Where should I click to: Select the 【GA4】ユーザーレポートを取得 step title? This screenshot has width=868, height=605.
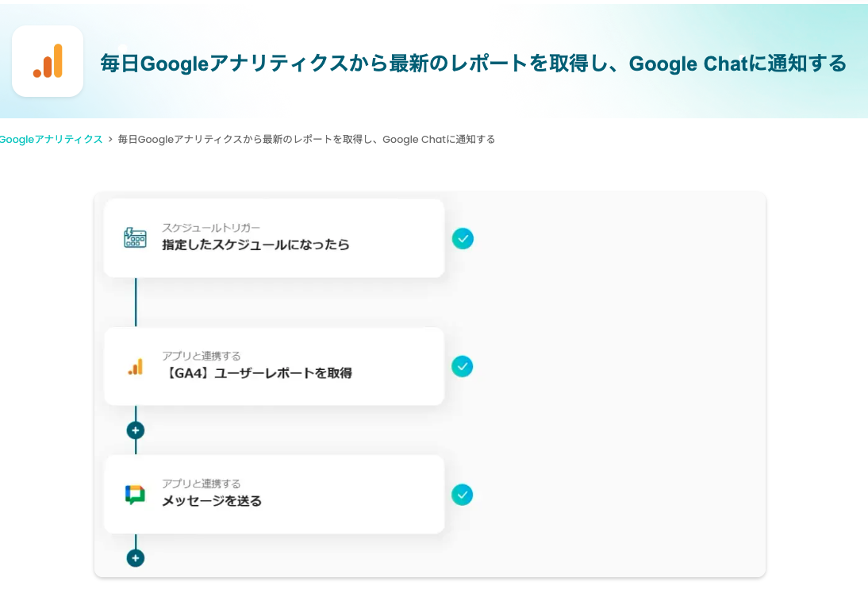click(257, 373)
